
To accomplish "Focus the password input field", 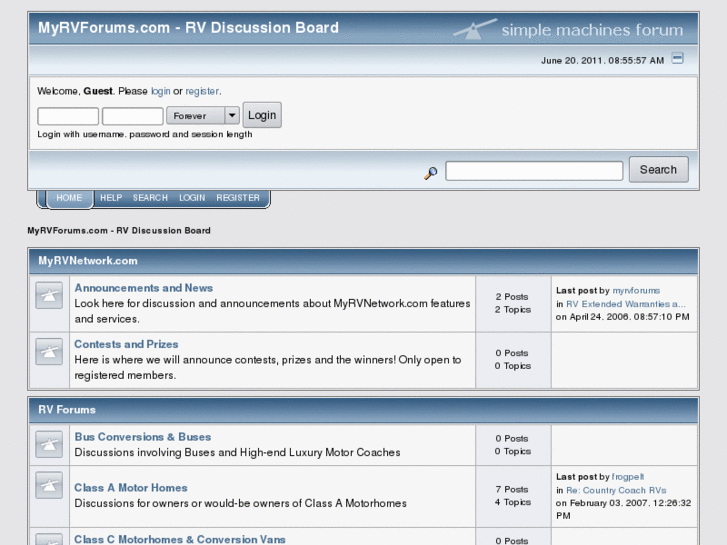I will pos(133,116).
